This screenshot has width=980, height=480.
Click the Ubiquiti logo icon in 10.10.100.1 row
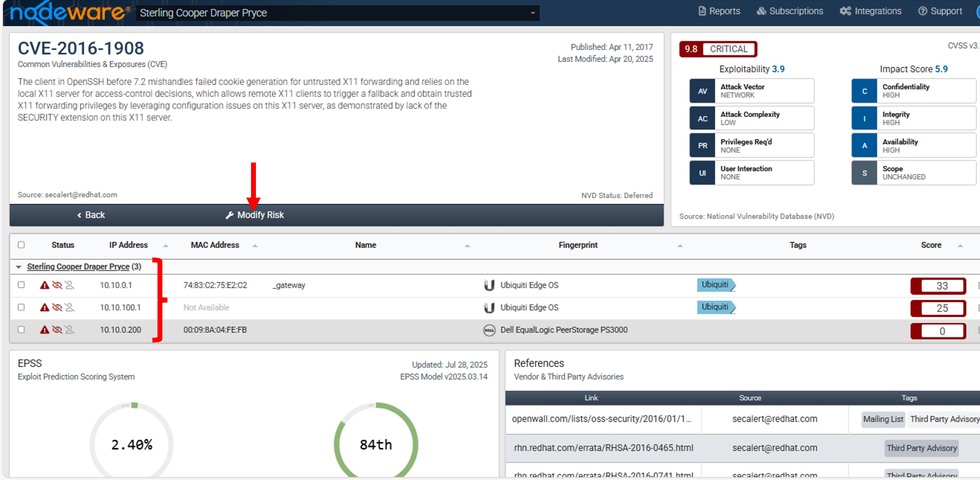(489, 308)
